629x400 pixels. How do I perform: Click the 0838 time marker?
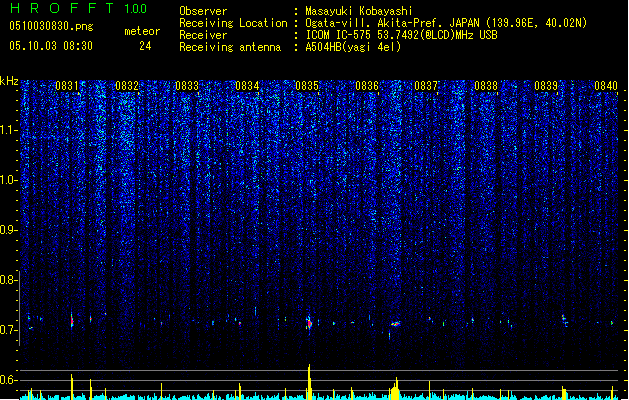(x=486, y=86)
